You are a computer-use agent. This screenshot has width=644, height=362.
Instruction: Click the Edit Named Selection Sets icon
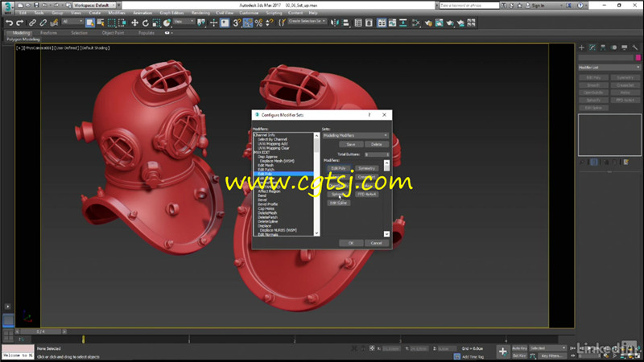282,23
